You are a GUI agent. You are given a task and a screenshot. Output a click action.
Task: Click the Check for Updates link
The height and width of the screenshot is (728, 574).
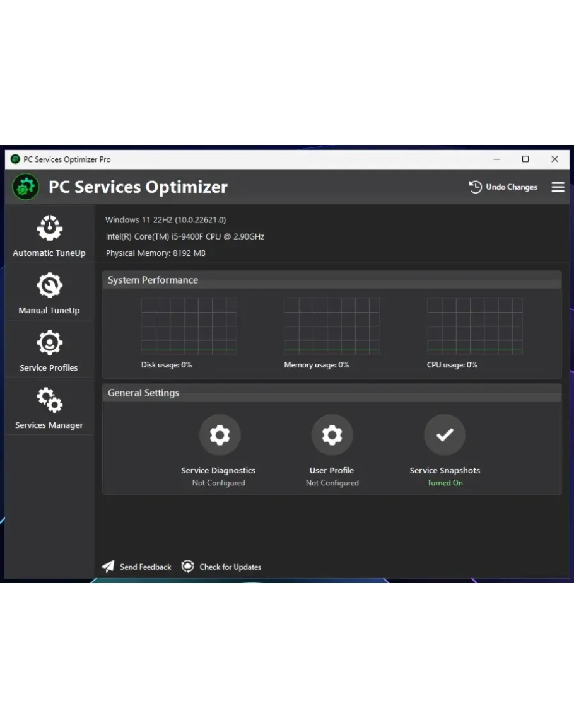pyautogui.click(x=230, y=567)
